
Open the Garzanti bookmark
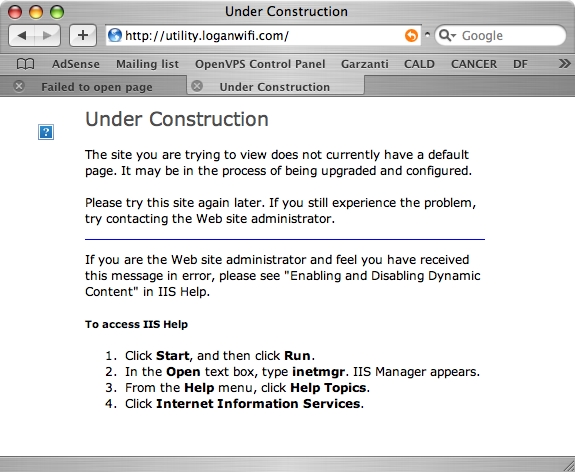coord(365,64)
